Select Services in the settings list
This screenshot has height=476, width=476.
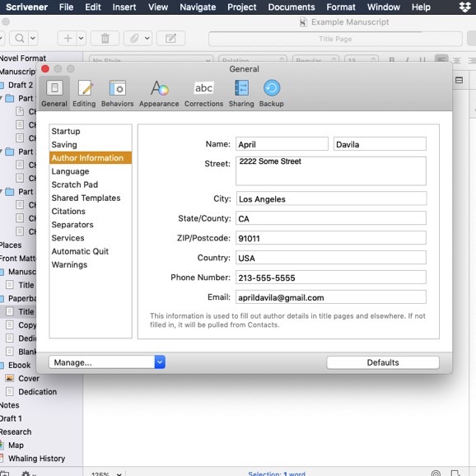tap(91, 238)
